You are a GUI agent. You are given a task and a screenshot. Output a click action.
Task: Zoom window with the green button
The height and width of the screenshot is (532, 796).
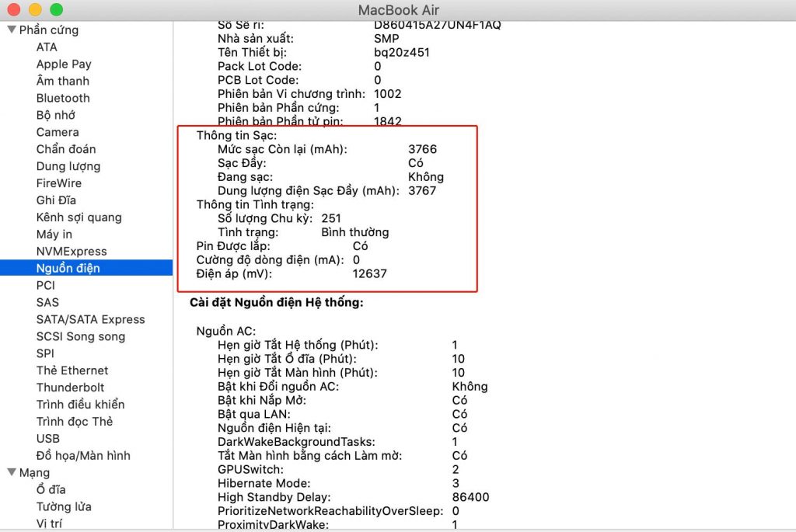tap(56, 9)
